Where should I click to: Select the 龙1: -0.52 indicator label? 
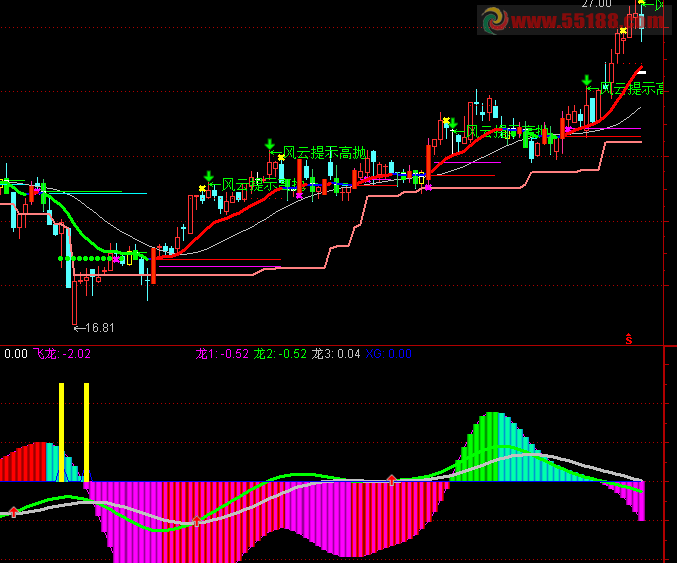(222, 354)
